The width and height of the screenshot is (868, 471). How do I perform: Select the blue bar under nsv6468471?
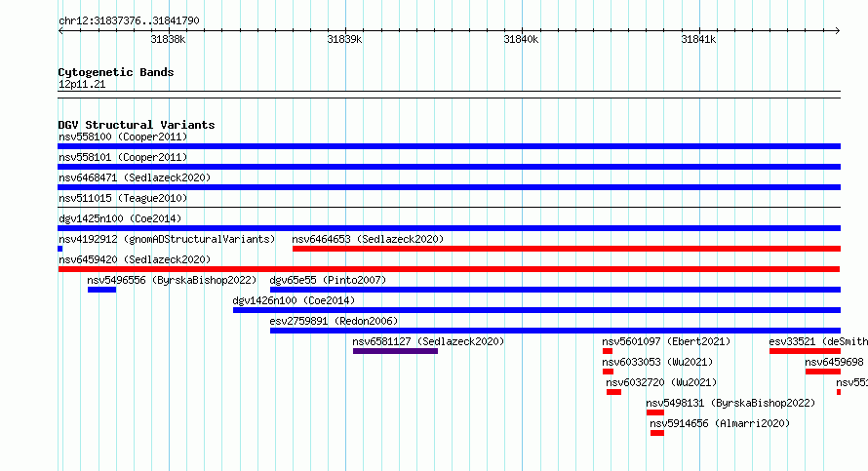[449, 187]
